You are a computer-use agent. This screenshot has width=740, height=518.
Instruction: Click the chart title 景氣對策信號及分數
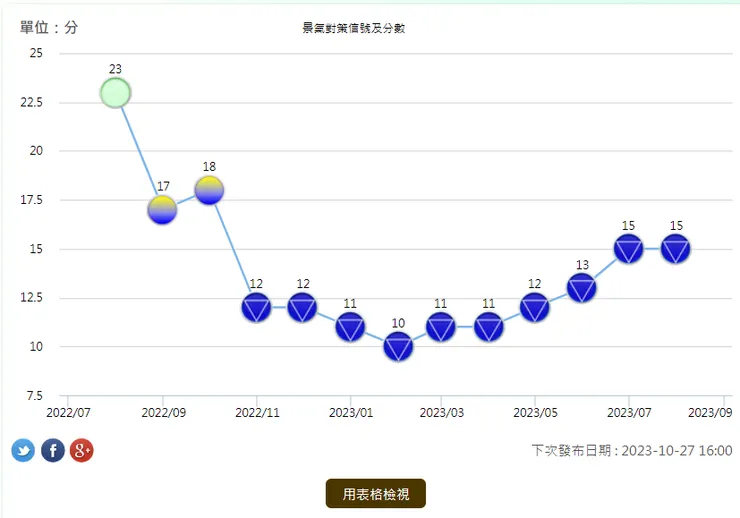(x=353, y=28)
